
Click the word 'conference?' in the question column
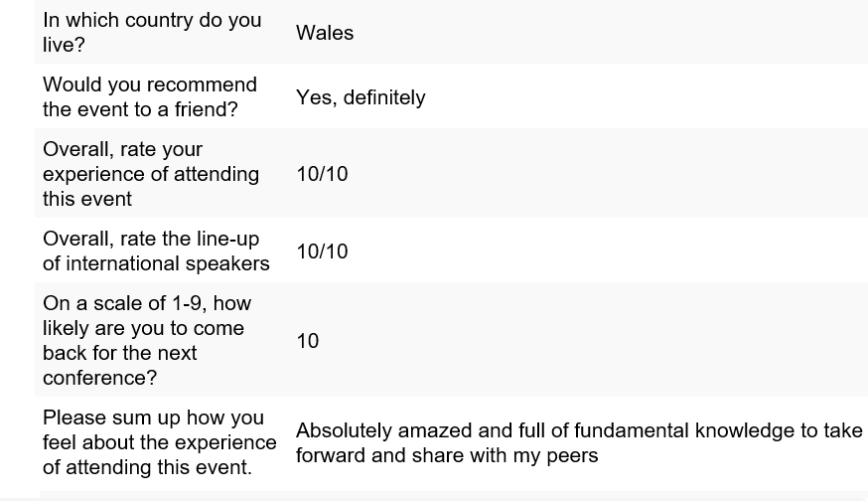pos(99,378)
